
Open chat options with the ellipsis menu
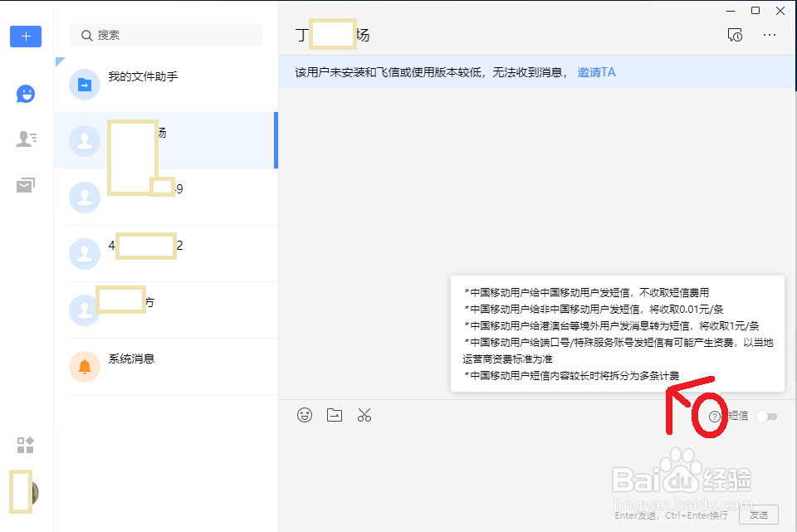[770, 35]
